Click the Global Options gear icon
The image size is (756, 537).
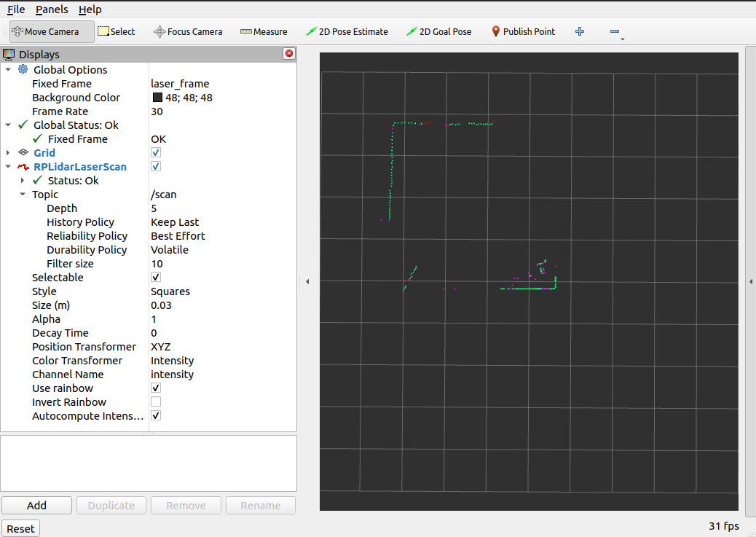[x=23, y=69]
